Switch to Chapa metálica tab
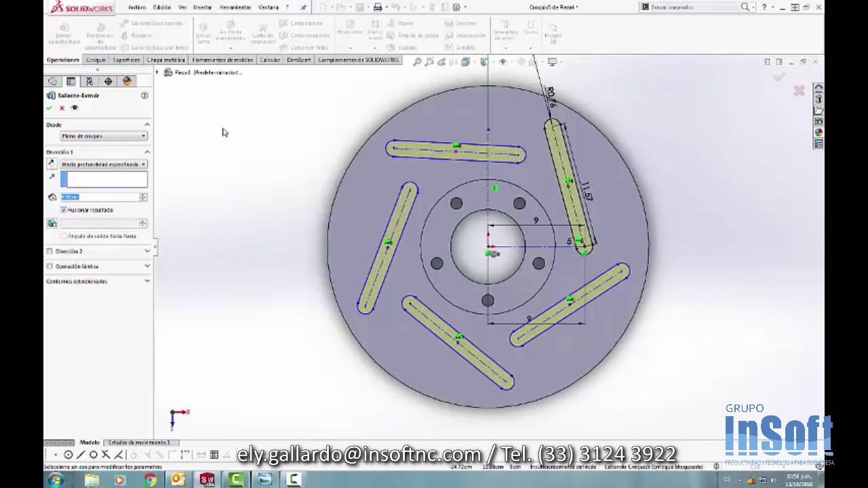 [x=165, y=60]
